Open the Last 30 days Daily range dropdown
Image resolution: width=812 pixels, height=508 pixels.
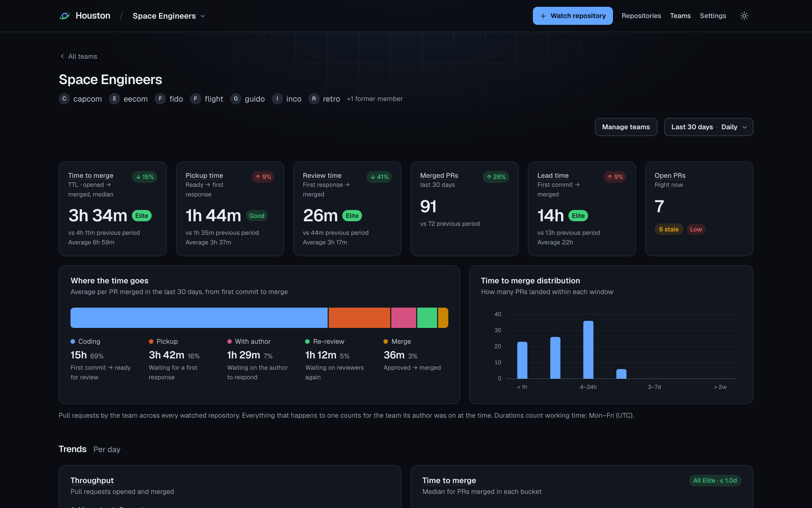click(x=708, y=127)
